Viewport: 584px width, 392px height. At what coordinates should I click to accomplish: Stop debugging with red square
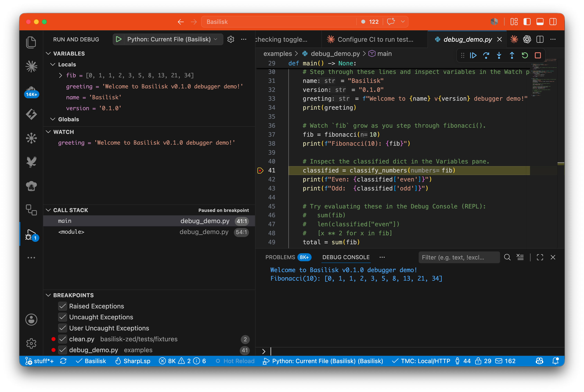click(538, 55)
